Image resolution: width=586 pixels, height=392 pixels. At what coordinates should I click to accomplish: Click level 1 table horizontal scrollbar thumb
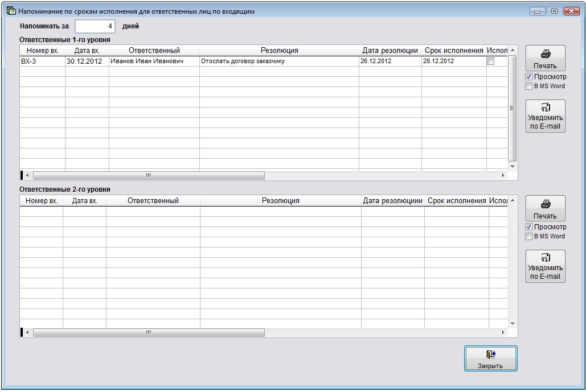(149, 175)
